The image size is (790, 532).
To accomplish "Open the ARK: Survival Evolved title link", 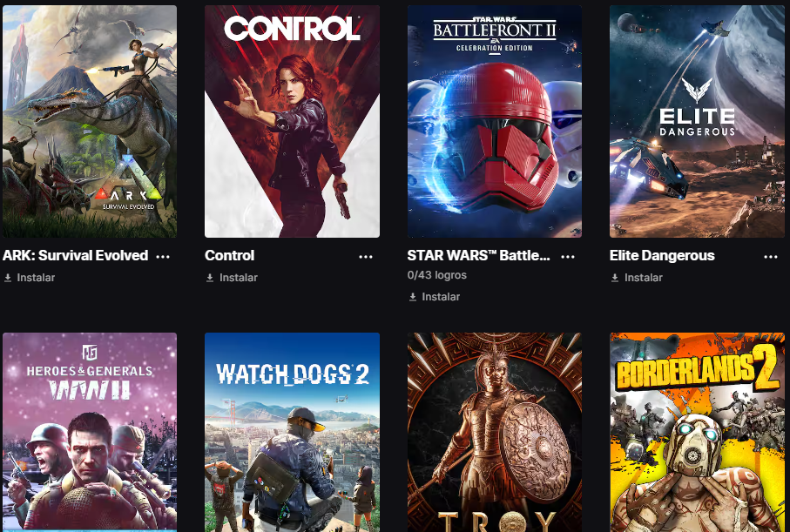I will point(76,255).
